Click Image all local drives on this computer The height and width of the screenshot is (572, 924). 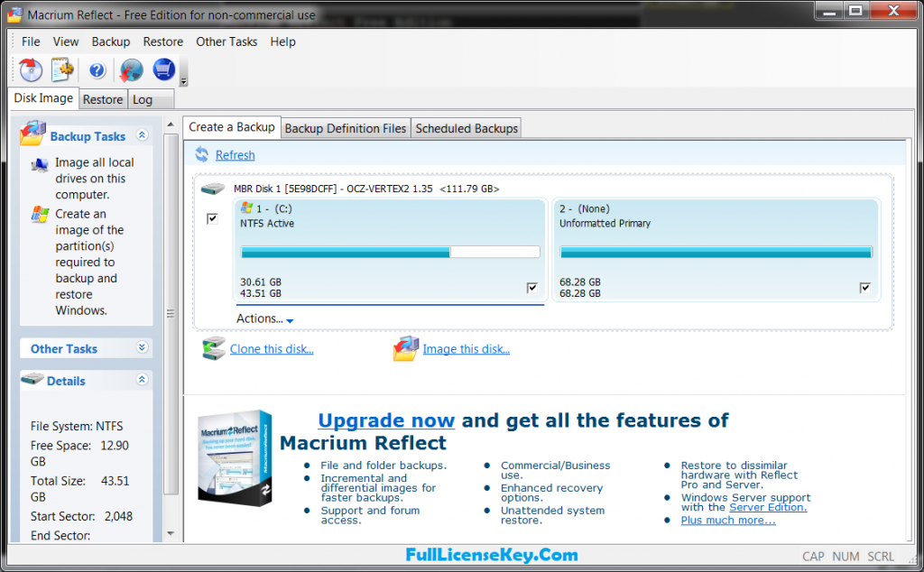tap(94, 179)
